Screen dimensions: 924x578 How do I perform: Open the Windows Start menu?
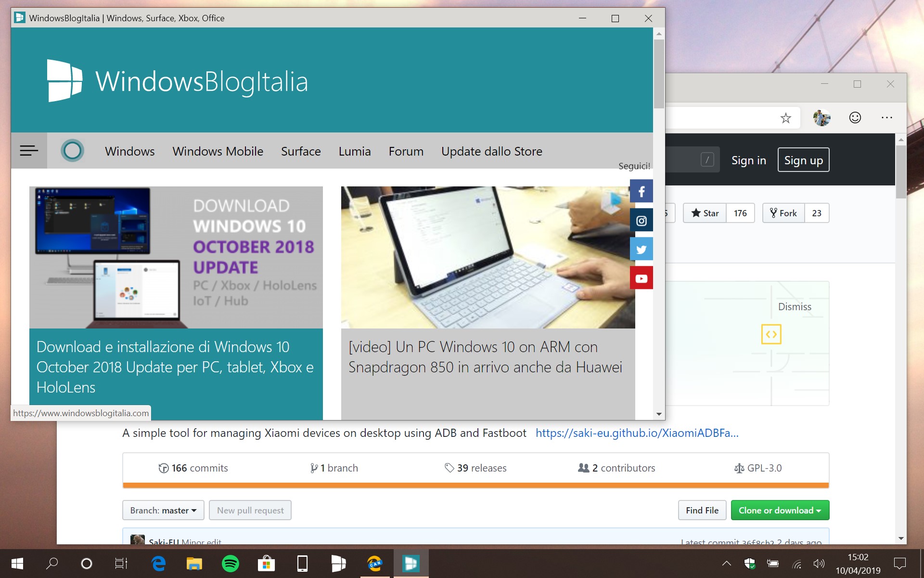coord(17,564)
